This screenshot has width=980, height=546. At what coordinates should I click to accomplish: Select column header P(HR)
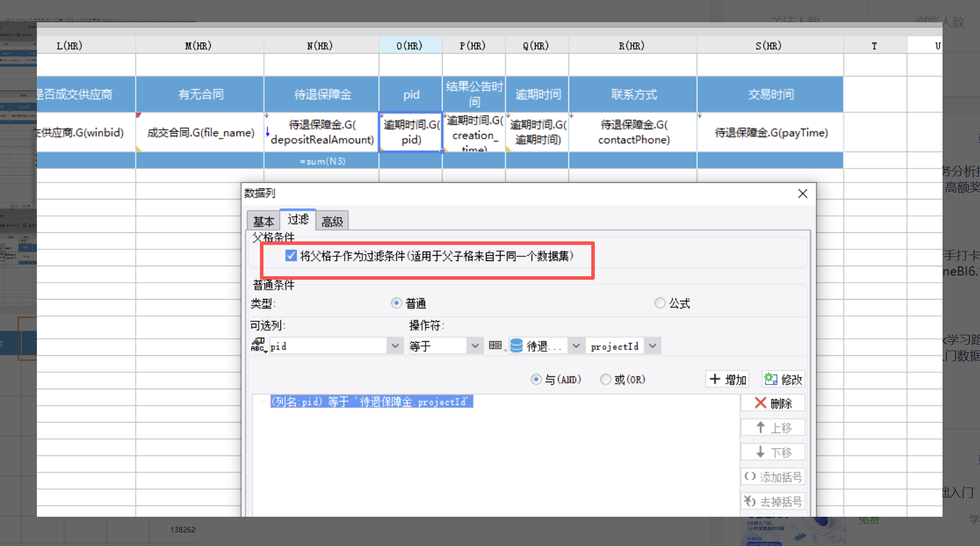(x=474, y=46)
